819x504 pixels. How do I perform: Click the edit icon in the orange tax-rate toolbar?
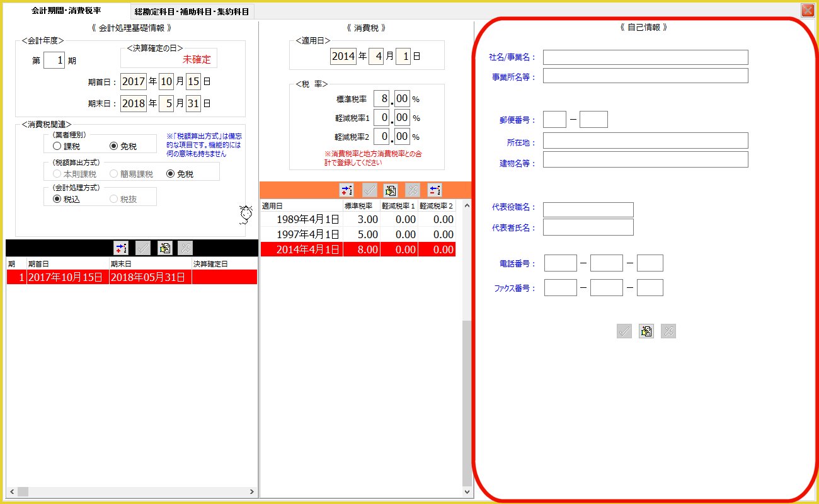click(x=391, y=190)
